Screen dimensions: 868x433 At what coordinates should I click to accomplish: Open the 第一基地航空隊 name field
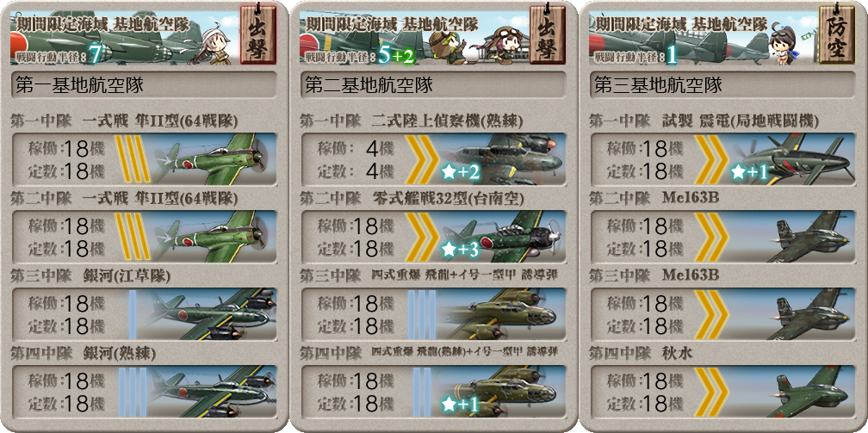pos(144,85)
